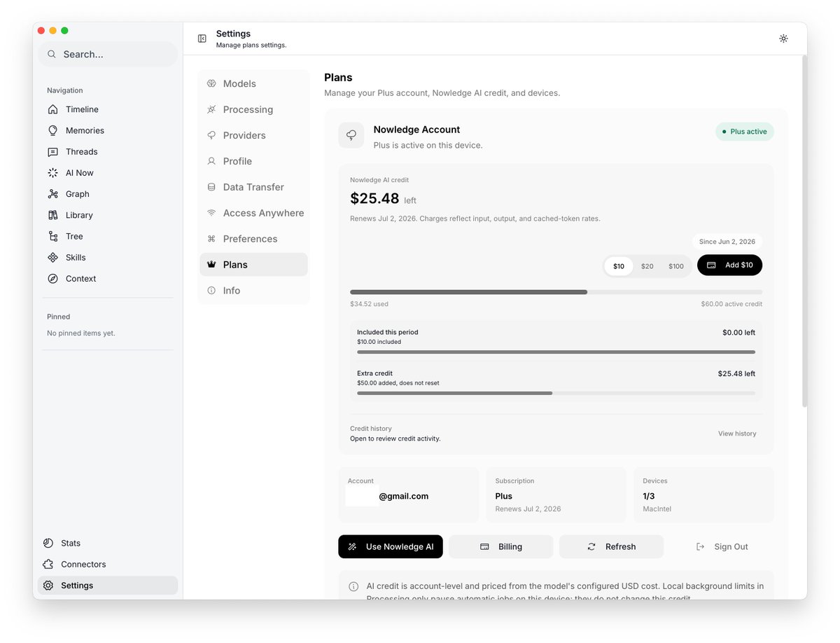Click the Preferences command-key icon
This screenshot has height=643, width=840.
click(211, 239)
